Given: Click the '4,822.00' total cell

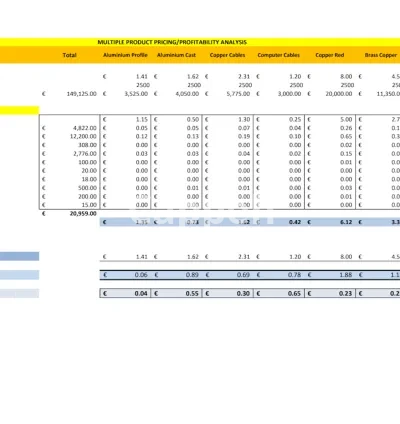Looking at the screenshot, I should 85,128.
